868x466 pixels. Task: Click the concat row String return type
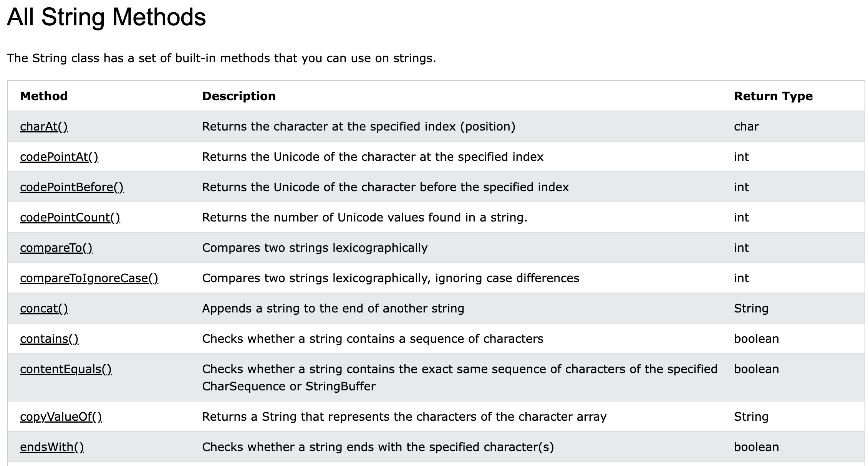pyautogui.click(x=751, y=308)
